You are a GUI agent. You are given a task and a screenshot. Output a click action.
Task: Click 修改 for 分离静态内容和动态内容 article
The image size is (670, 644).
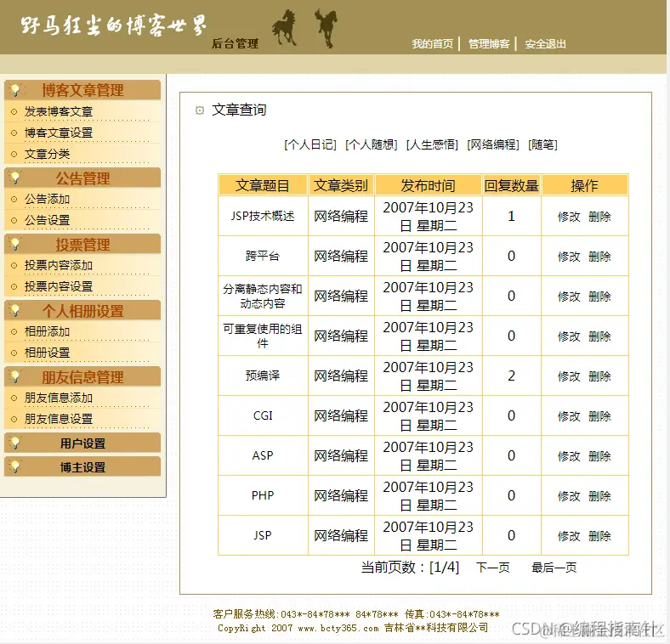pos(569,297)
